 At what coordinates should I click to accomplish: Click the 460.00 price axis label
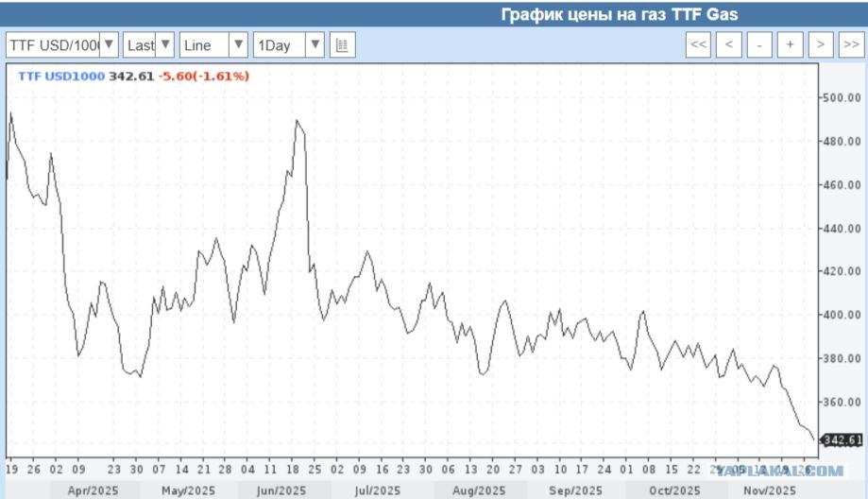click(x=842, y=185)
